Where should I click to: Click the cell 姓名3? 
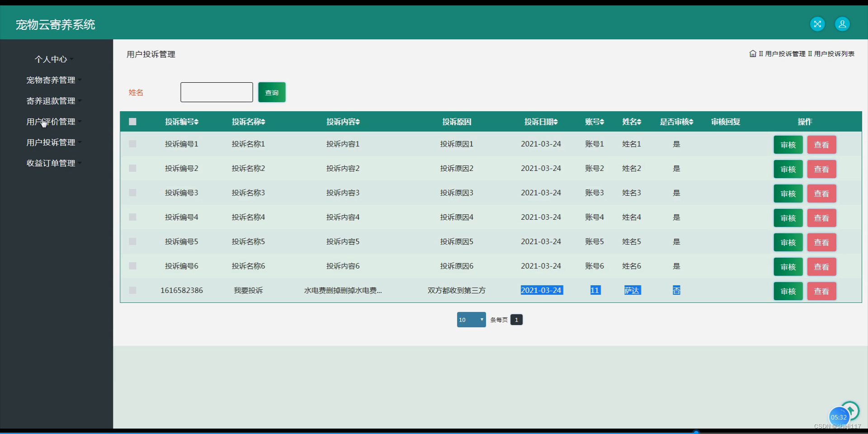632,193
